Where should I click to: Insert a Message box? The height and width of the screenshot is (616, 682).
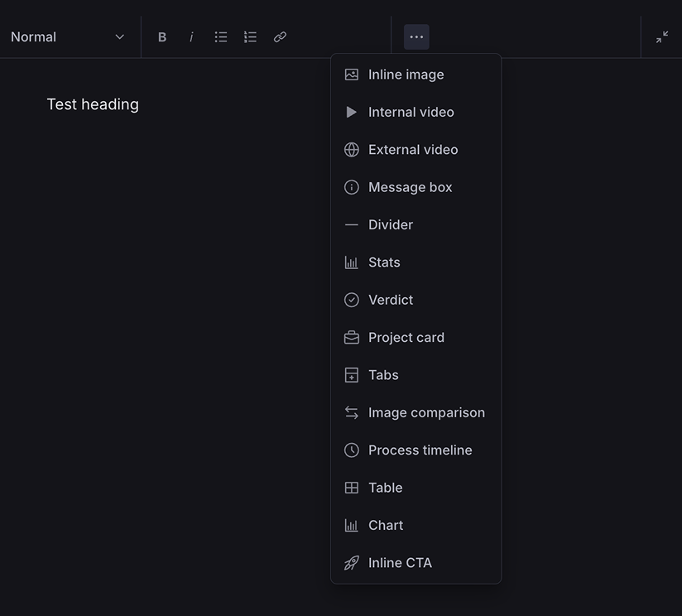point(415,187)
